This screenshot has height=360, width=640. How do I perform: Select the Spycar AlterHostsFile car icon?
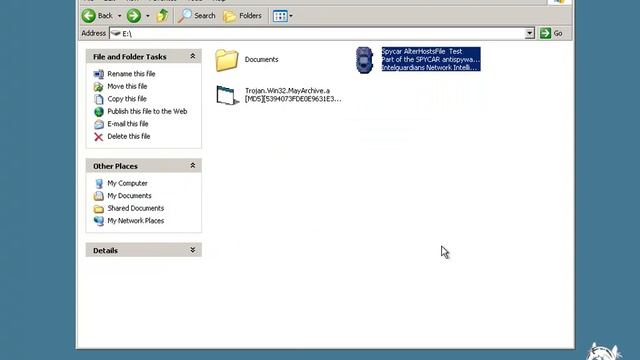[364, 60]
